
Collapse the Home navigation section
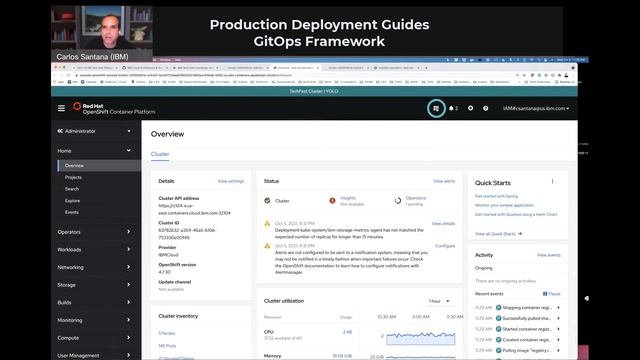pyautogui.click(x=95, y=151)
